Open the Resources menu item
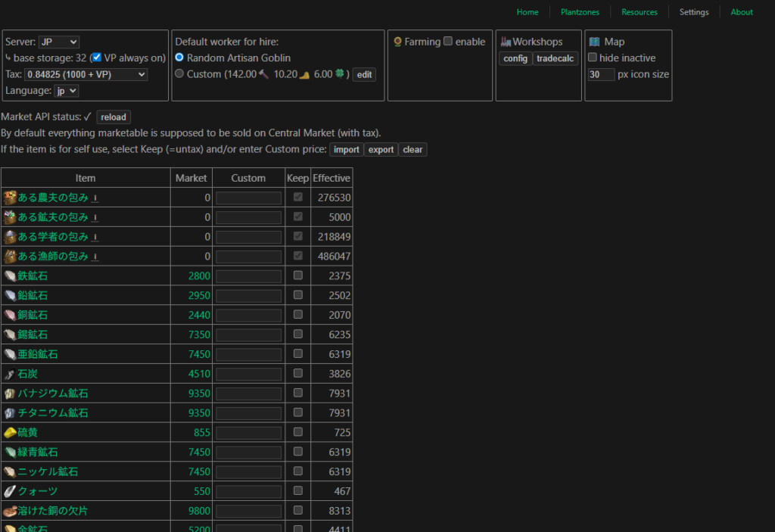Viewport: 775px width, 532px height. (x=640, y=12)
